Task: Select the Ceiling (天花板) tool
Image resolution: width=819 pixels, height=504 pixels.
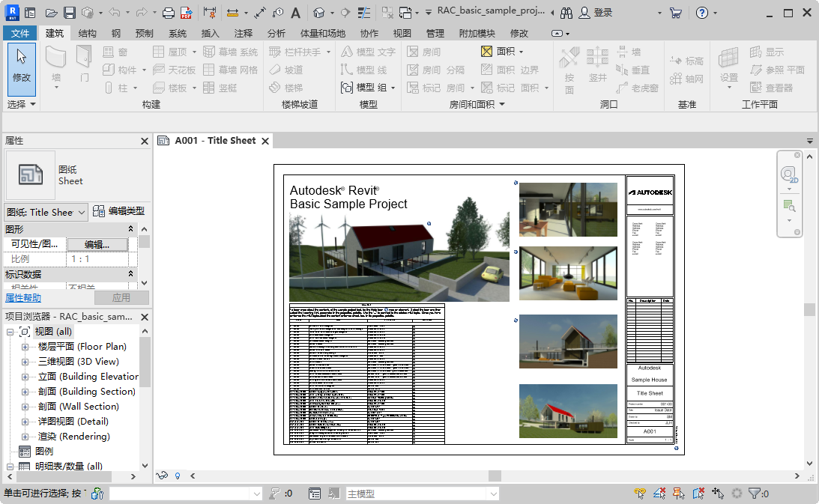Action: [x=175, y=70]
